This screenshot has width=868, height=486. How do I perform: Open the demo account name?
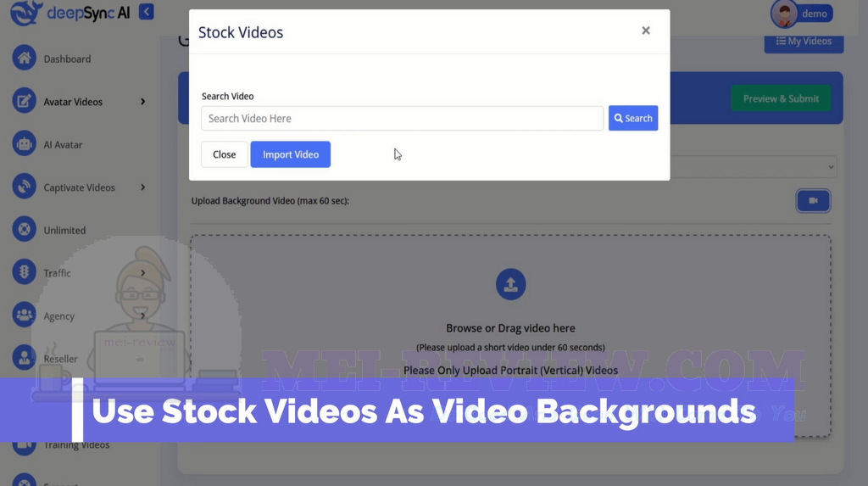click(815, 14)
